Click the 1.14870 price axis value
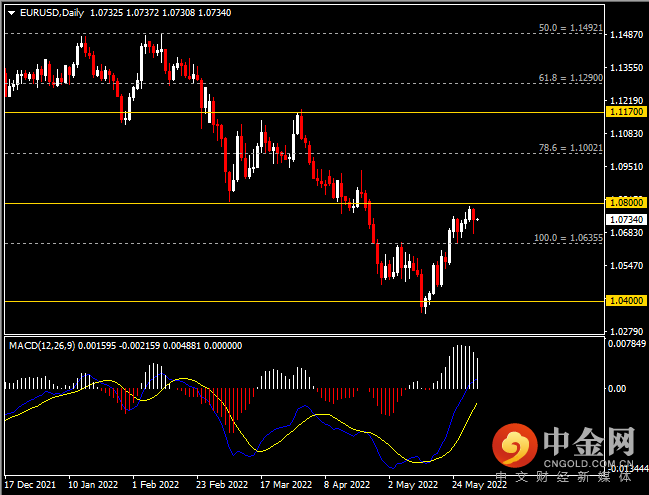The height and width of the screenshot is (495, 649). [x=627, y=35]
